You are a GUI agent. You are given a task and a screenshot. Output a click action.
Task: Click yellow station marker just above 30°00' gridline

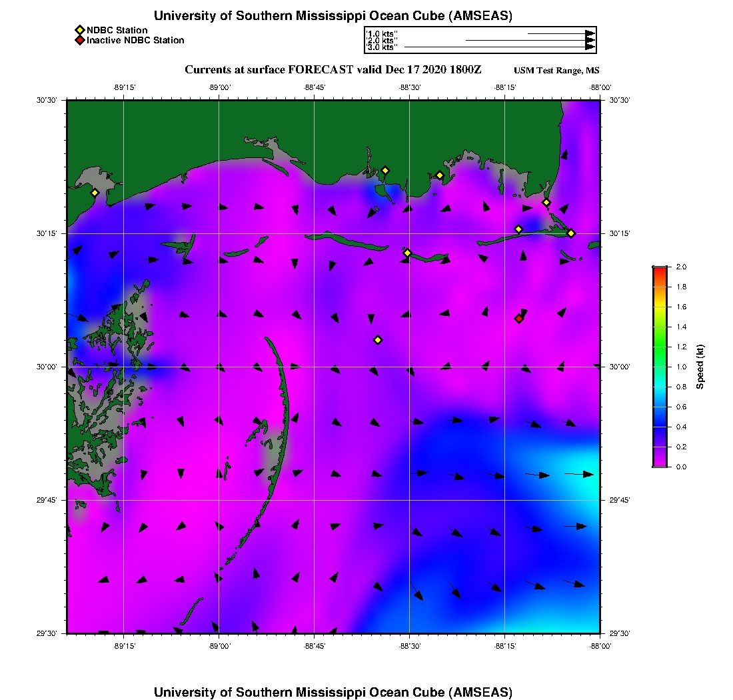[x=378, y=340]
